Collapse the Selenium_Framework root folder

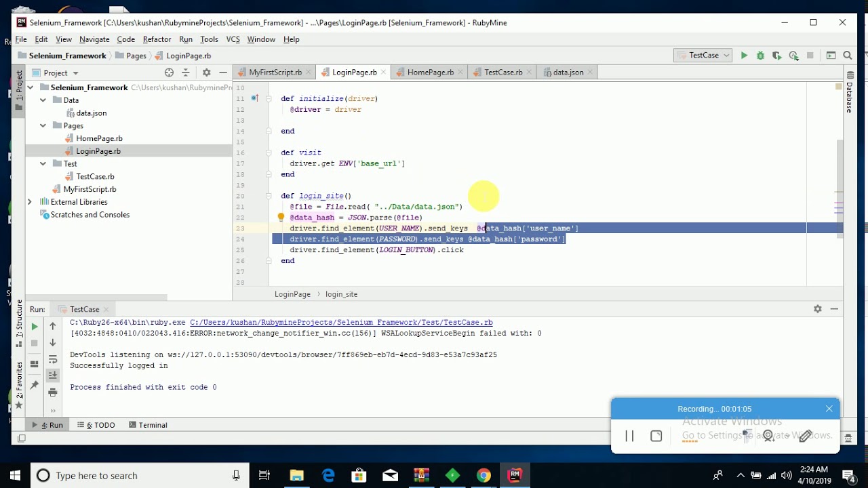pos(31,87)
